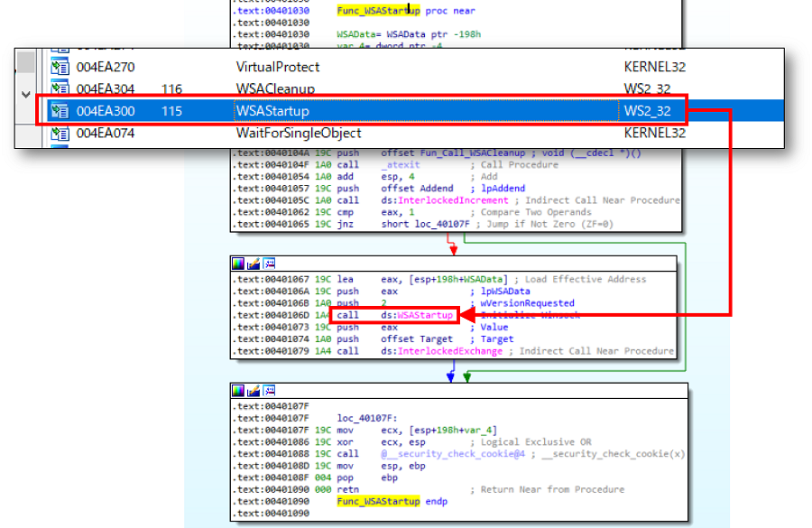
Task: Click the down chevron left of imports list
Action: (24, 95)
